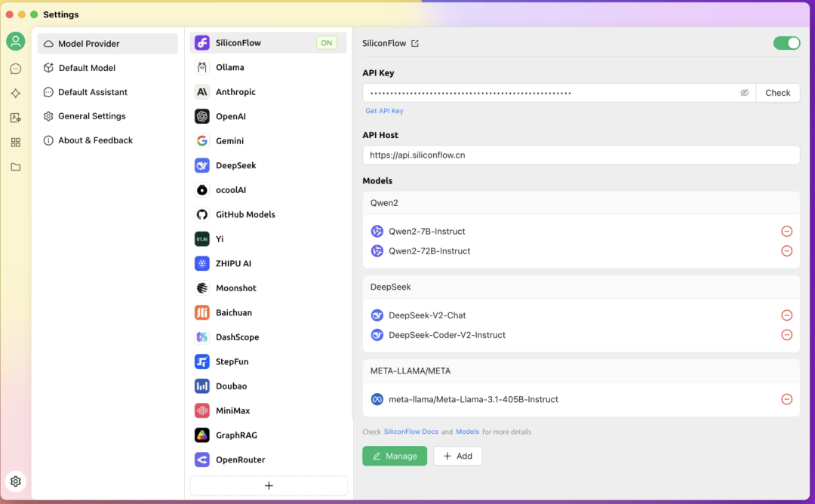Viewport: 815px width, 504px height.
Task: Select the Anthropic provider
Action: [268, 92]
